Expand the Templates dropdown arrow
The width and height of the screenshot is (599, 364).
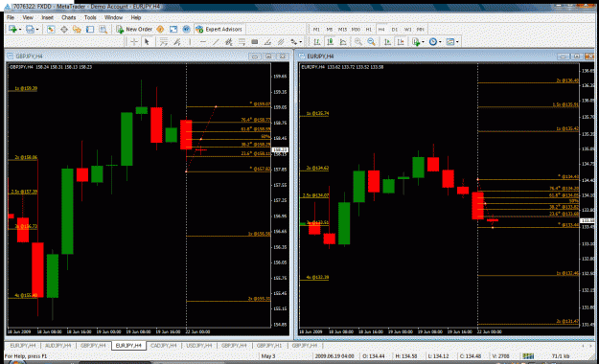pos(457,42)
